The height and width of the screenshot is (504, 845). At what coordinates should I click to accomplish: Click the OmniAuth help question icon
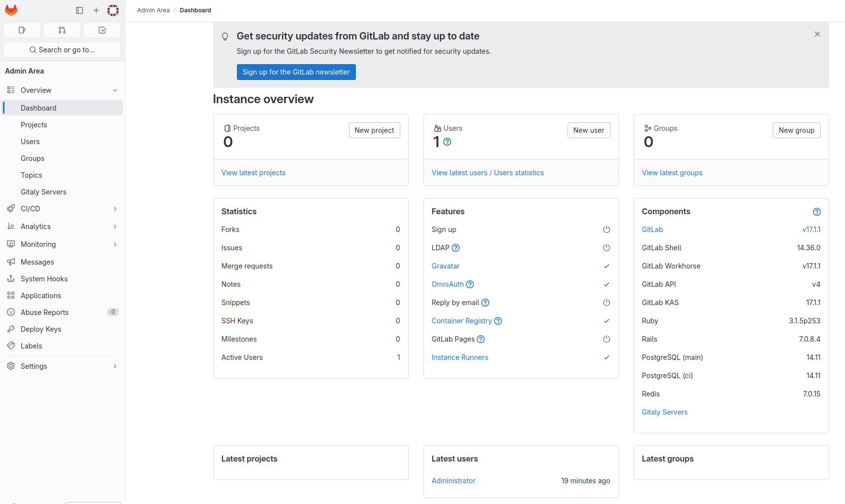(470, 284)
